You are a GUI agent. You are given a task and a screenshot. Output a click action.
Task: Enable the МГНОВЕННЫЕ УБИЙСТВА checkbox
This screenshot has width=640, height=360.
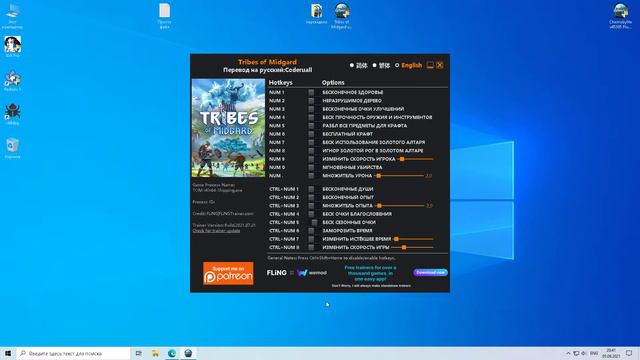(x=311, y=167)
